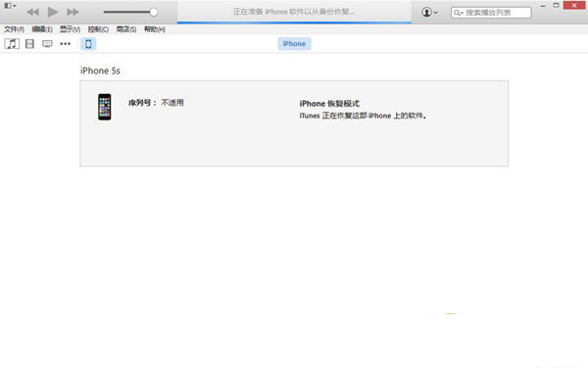Click the iPhone 5s device thumbnail image

[105, 107]
